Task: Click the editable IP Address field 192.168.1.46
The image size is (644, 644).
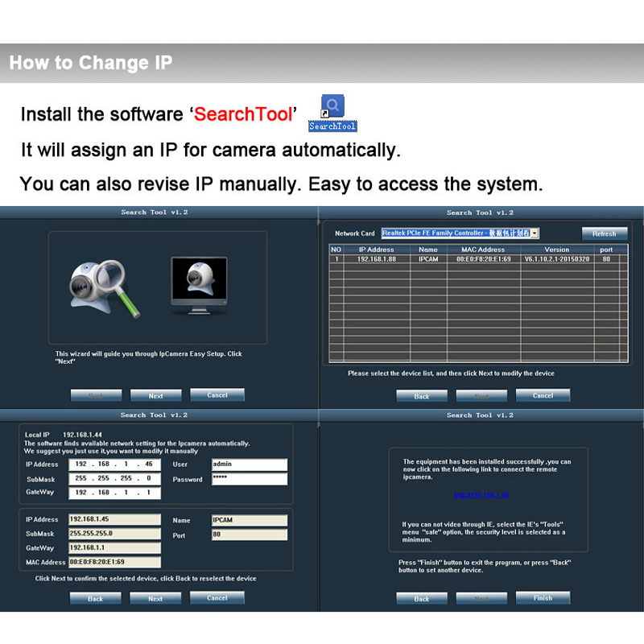Action: [x=114, y=464]
